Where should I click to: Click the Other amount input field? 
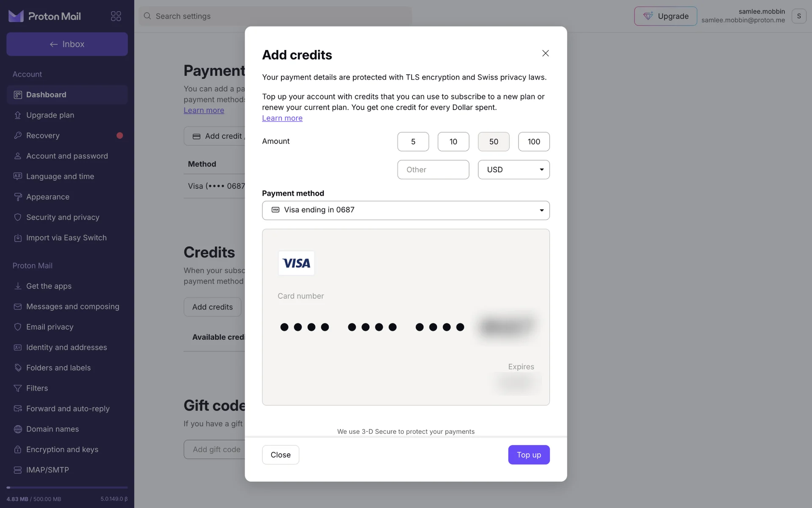(433, 170)
